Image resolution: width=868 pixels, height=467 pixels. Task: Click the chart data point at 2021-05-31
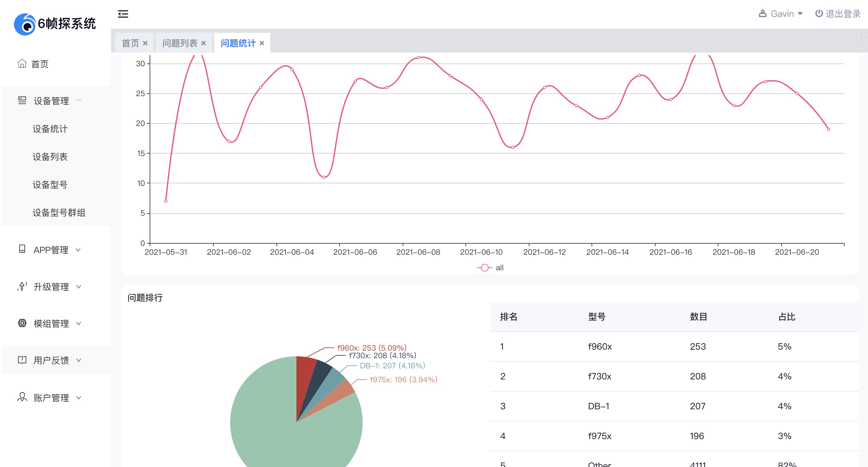(x=166, y=201)
